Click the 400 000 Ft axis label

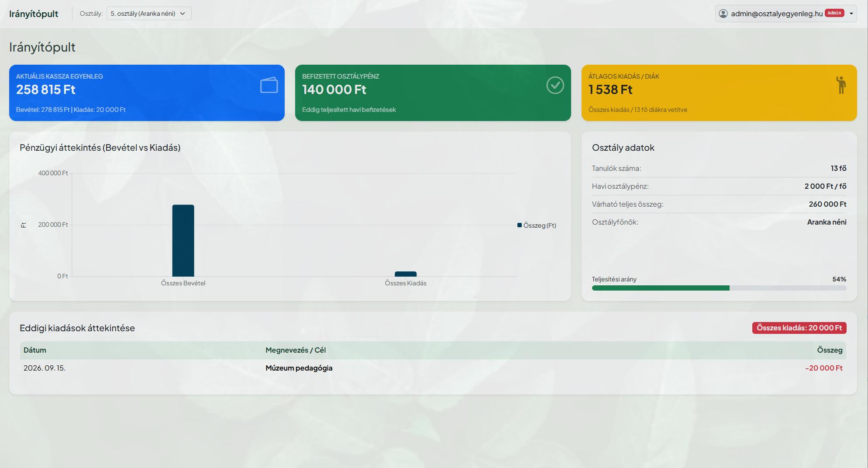(x=53, y=173)
